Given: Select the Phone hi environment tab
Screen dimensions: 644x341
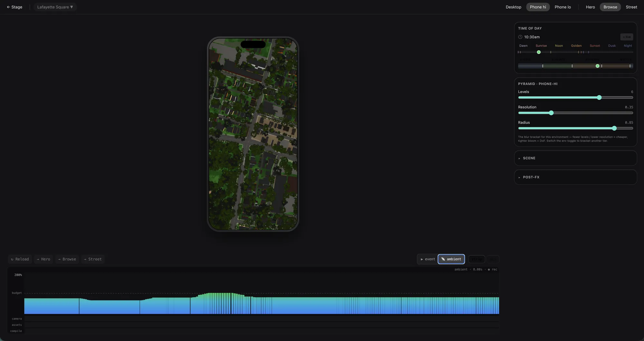Looking at the screenshot, I should [x=538, y=7].
